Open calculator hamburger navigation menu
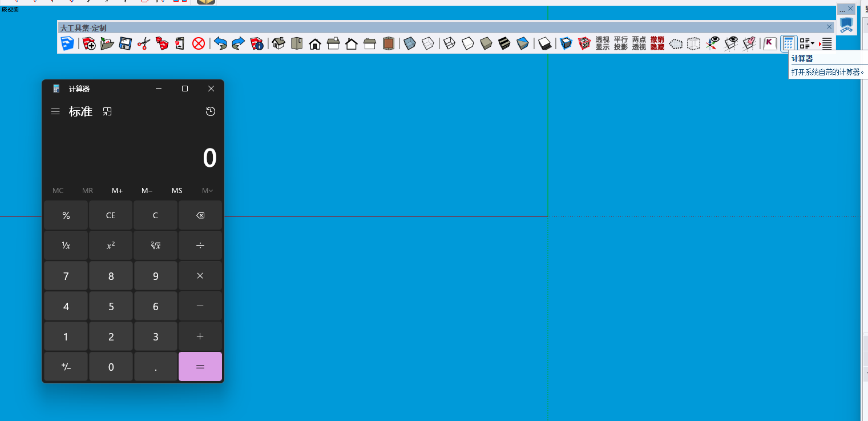Image resolution: width=868 pixels, height=421 pixels. pyautogui.click(x=55, y=111)
